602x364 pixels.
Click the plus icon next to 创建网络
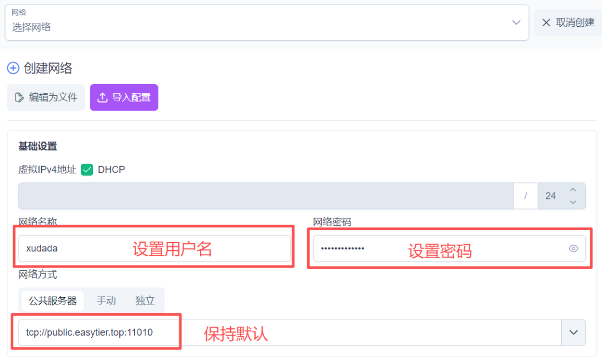(x=13, y=67)
